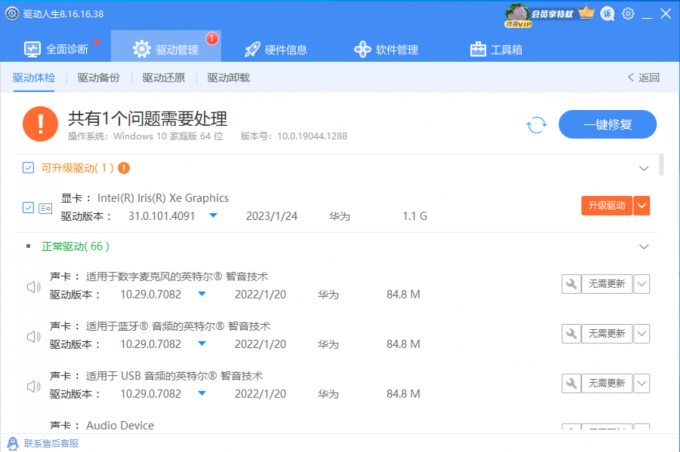Click the orange exclamation warning circle

(40, 124)
